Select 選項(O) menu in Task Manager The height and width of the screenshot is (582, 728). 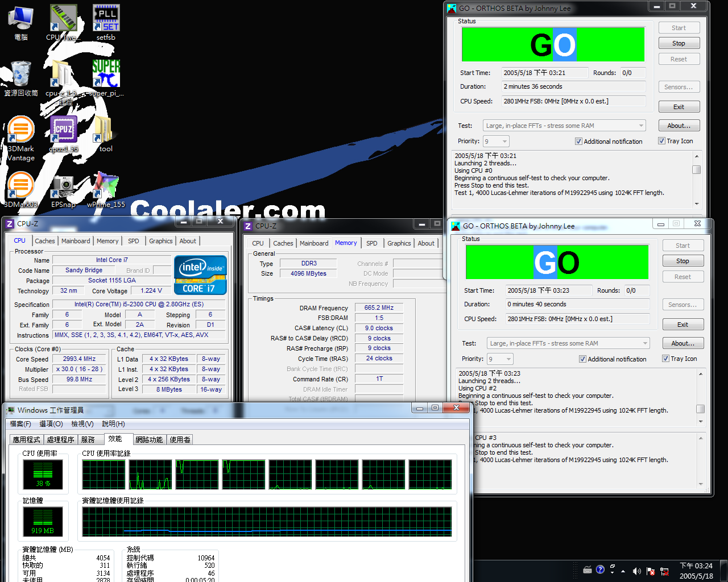click(x=51, y=424)
